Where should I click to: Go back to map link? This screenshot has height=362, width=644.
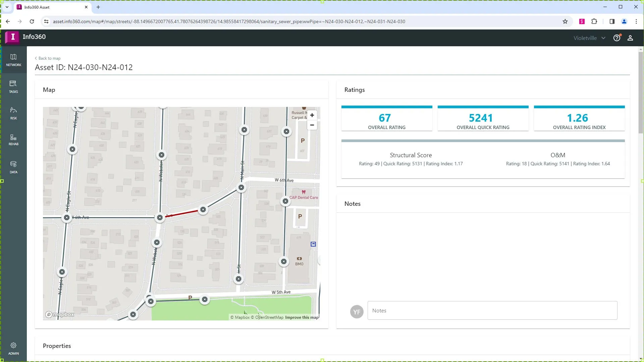[x=48, y=58]
